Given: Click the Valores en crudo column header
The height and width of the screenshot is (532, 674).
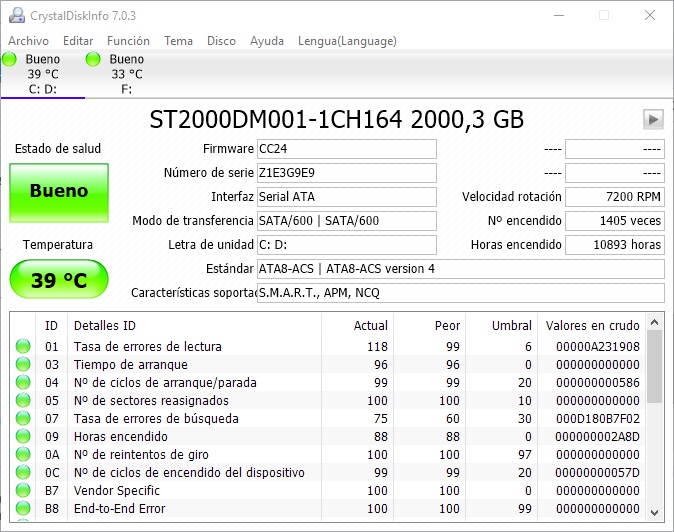Looking at the screenshot, I should tap(592, 326).
